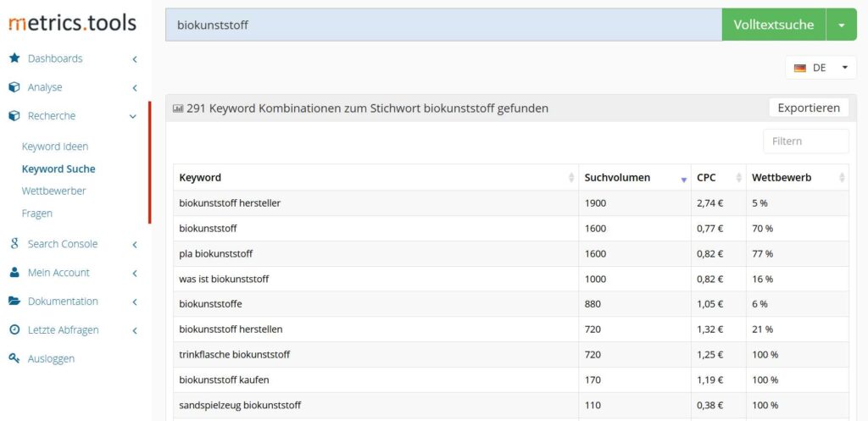Click the Volltextsuche search button
Viewport: 868px width, 421px height.
[773, 25]
